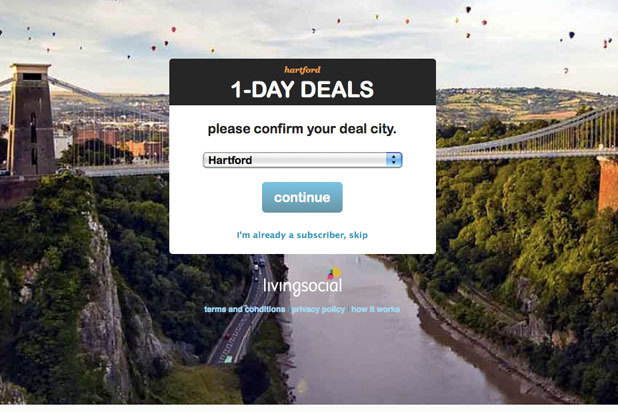
Task: Open the terms and conditions link
Action: tap(244, 309)
